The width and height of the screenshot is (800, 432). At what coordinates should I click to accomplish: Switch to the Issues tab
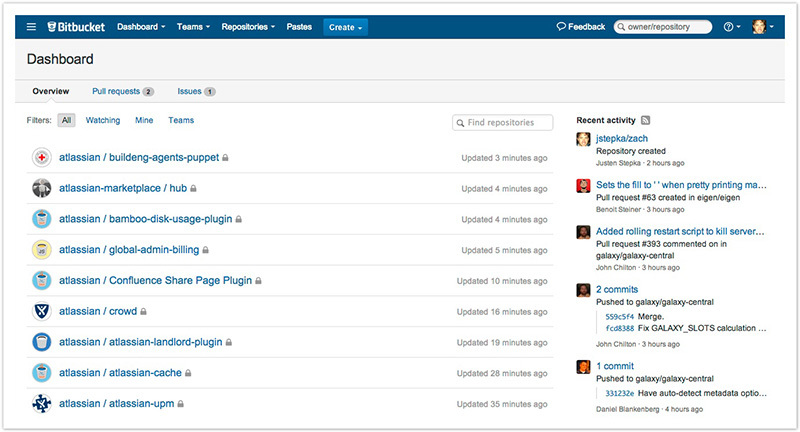(x=196, y=91)
